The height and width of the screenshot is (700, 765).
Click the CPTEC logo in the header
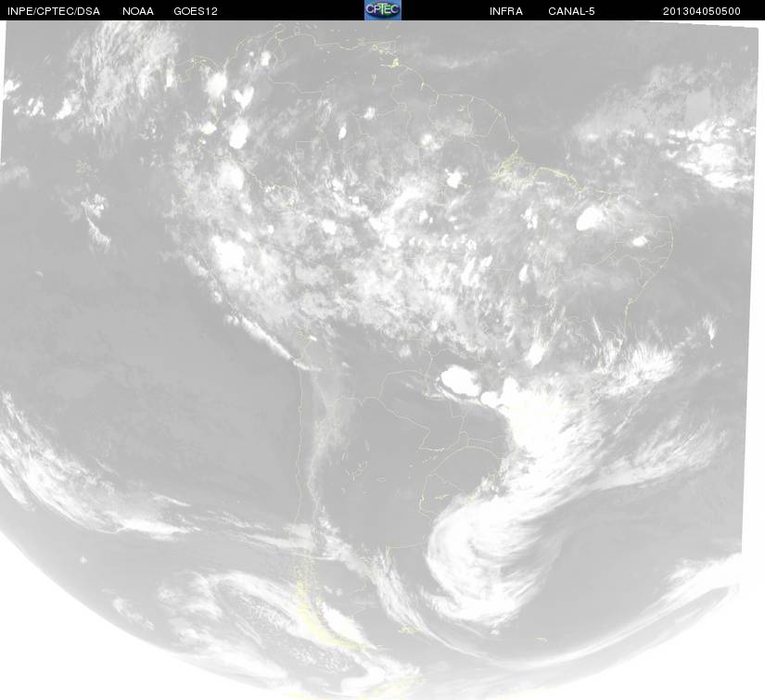tap(383, 10)
